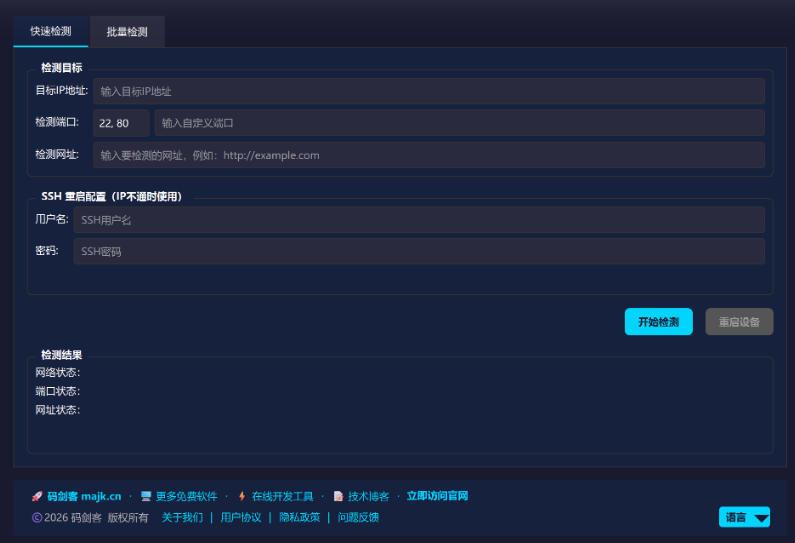
Task: Focus the 检测网址 URL input field
Action: coord(429,155)
